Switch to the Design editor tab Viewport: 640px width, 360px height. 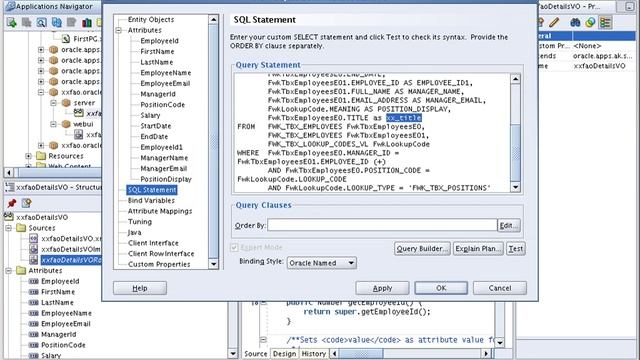tap(284, 353)
